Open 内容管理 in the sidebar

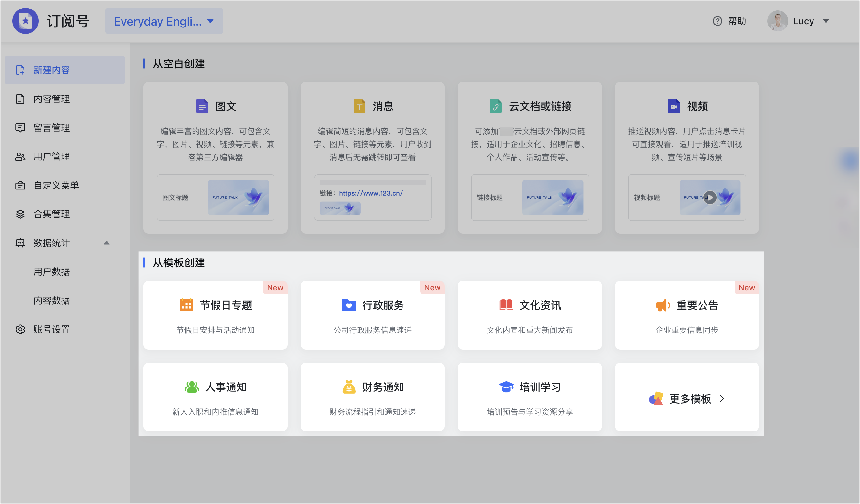[51, 99]
